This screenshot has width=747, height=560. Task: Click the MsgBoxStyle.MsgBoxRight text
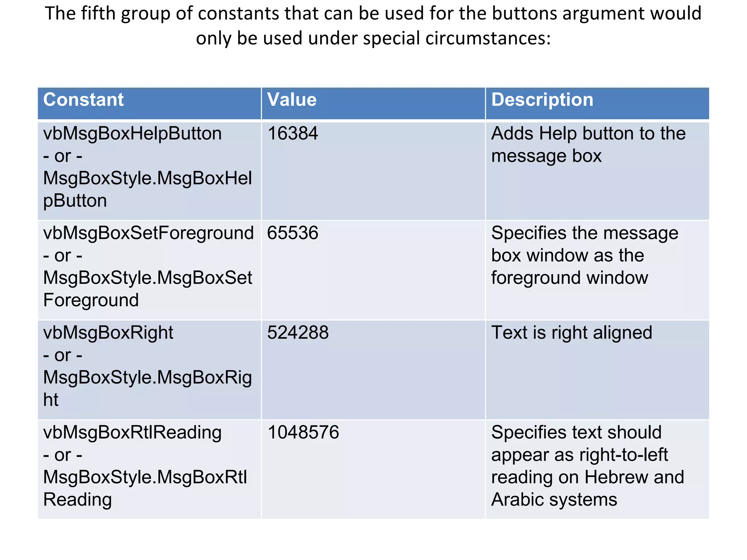click(147, 389)
